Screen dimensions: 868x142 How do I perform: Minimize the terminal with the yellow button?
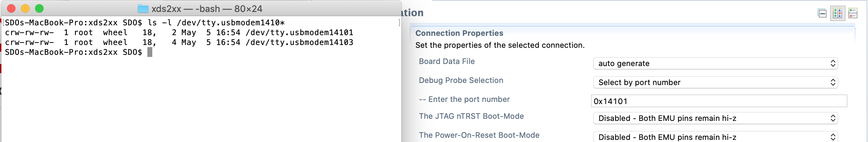25,8
